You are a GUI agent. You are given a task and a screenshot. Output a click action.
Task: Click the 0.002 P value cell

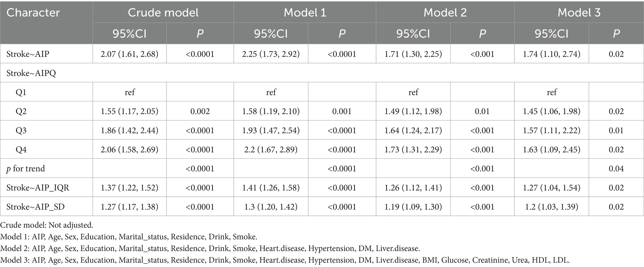point(200,111)
